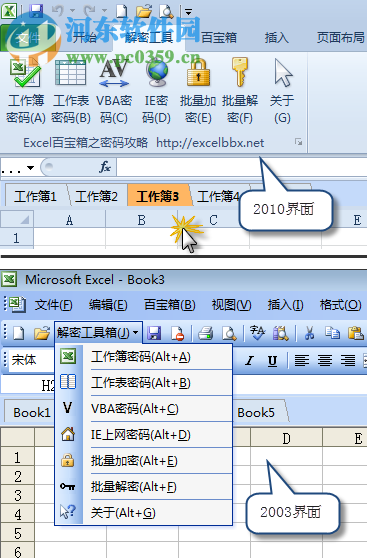Click the fx insert function button
The height and width of the screenshot is (558, 367).
[105, 167]
